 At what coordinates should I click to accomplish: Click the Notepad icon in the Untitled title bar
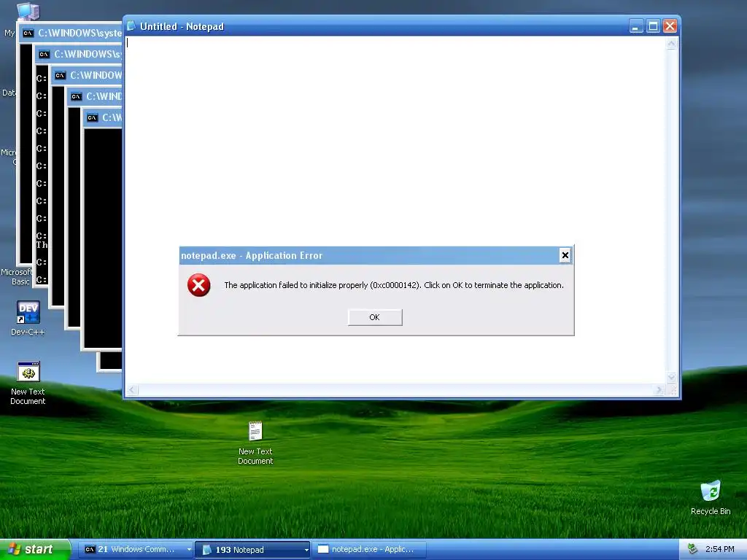[131, 26]
